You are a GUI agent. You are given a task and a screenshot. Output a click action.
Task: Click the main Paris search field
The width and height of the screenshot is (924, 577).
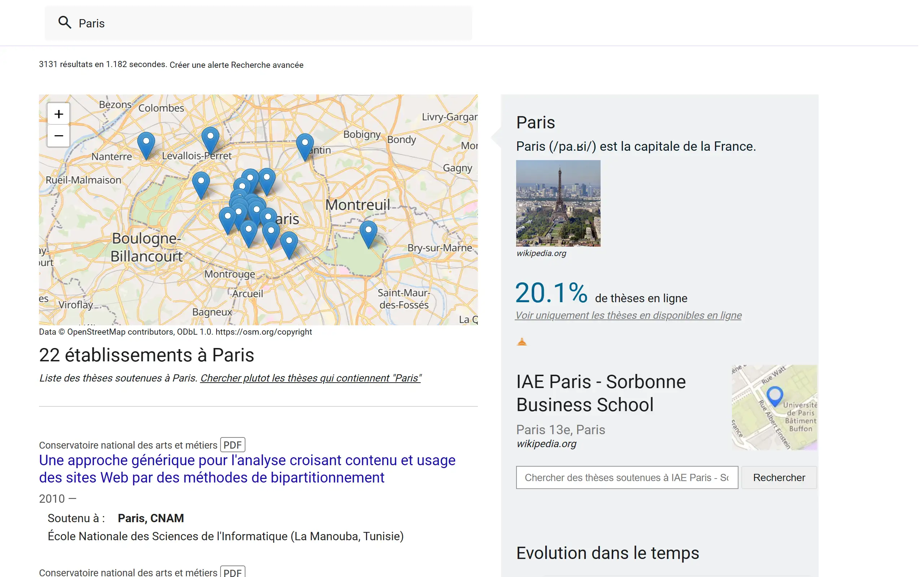coord(267,23)
